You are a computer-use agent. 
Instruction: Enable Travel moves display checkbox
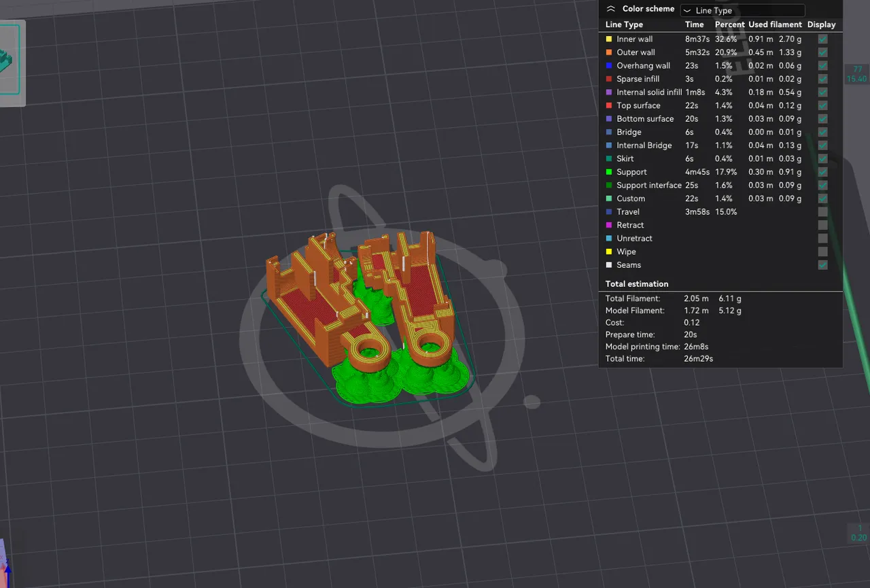823,211
